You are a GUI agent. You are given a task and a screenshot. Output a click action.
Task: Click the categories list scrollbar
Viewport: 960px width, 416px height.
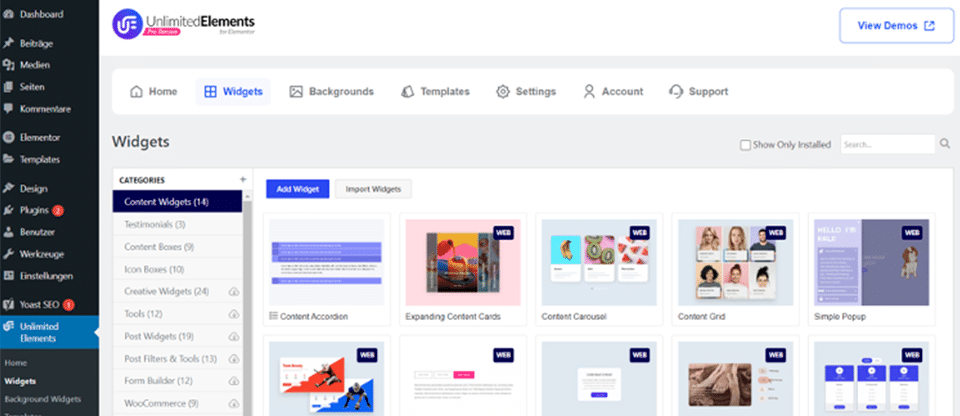247,303
